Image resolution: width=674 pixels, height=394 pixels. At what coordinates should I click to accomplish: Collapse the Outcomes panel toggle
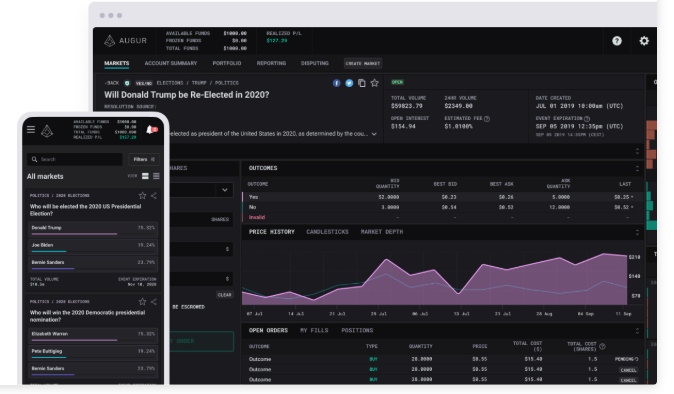click(x=637, y=168)
